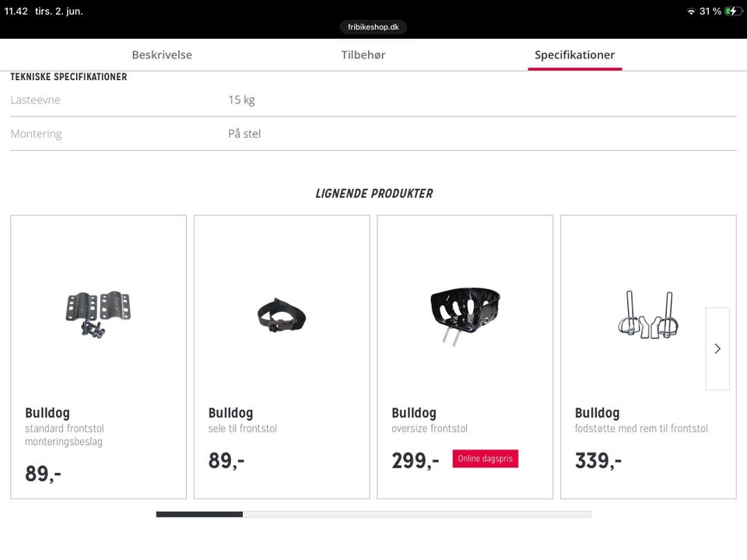This screenshot has width=747, height=560.
Task: Click the carousel progress scrollbar
Action: [x=373, y=514]
